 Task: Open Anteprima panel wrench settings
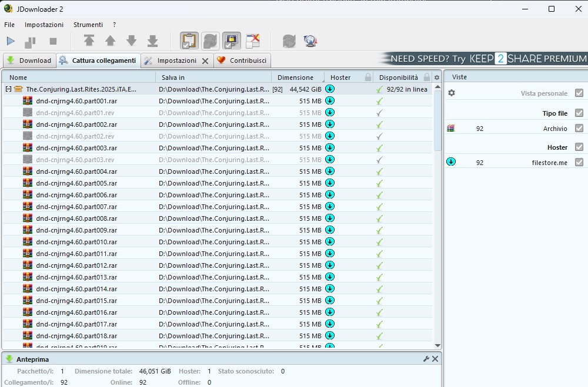426,359
